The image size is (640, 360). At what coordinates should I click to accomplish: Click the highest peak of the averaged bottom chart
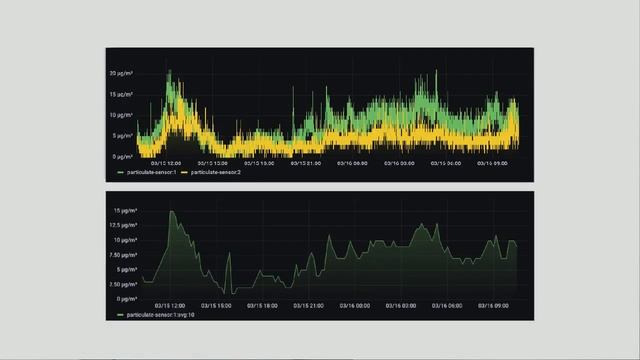coord(172,211)
